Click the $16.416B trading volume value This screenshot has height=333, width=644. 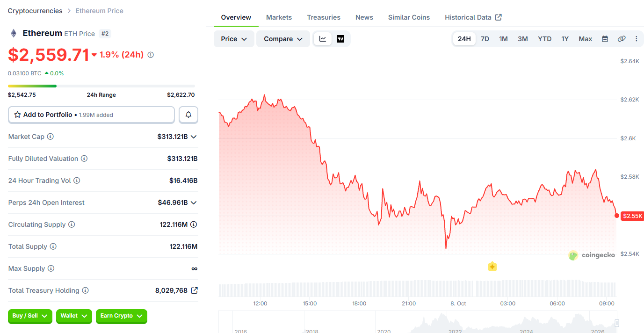tap(183, 181)
